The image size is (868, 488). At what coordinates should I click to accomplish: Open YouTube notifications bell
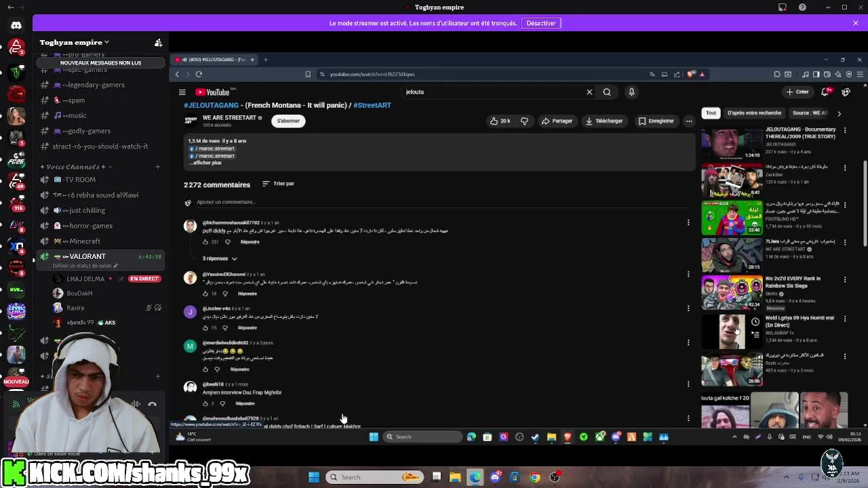(826, 92)
